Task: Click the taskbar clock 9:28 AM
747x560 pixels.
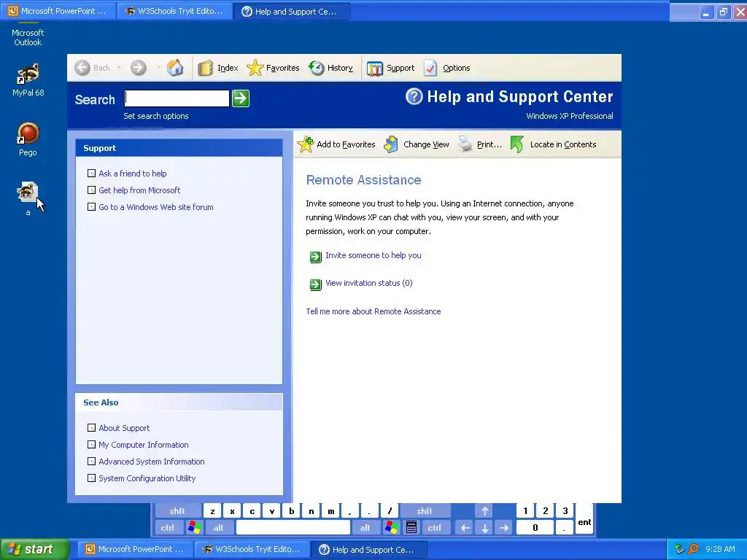Action: click(x=720, y=549)
